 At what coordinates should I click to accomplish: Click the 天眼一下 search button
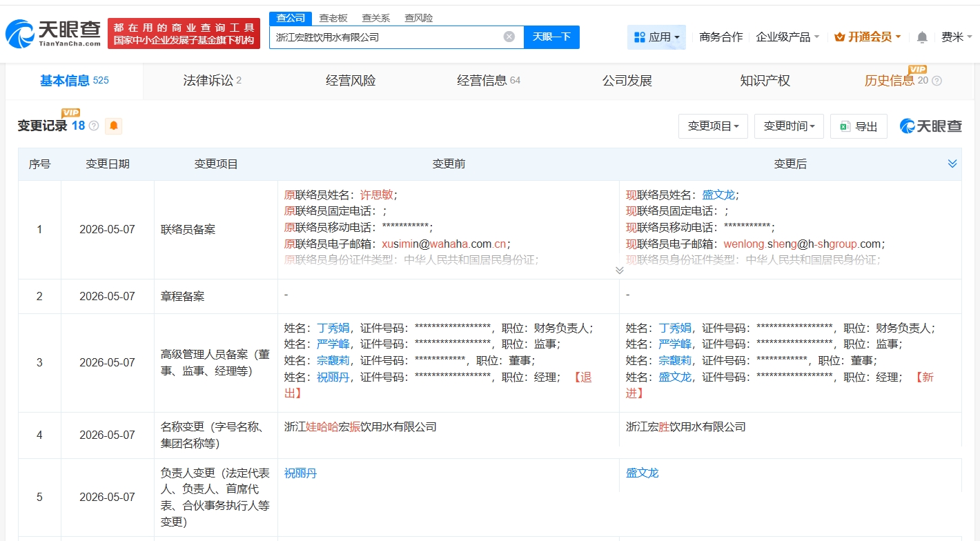click(551, 37)
